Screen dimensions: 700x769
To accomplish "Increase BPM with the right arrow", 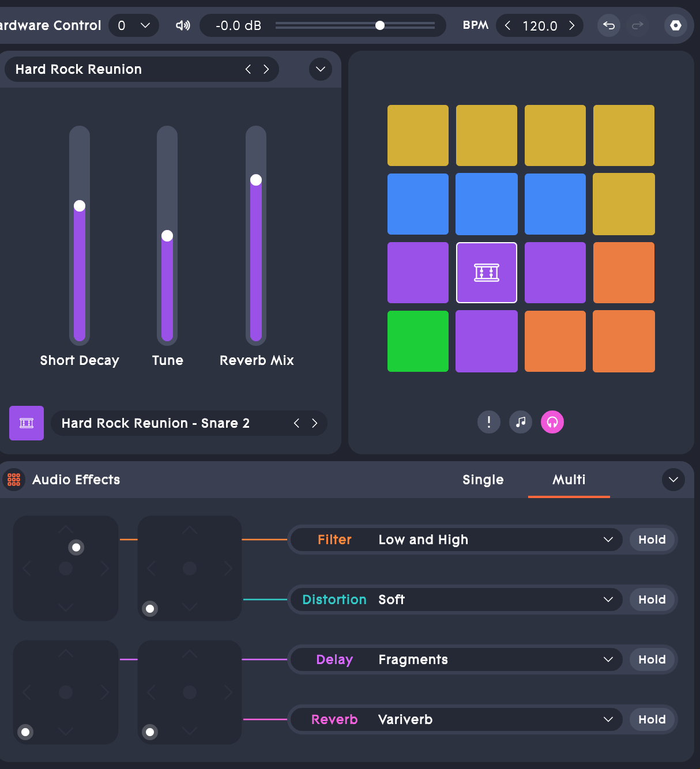I will coord(571,25).
